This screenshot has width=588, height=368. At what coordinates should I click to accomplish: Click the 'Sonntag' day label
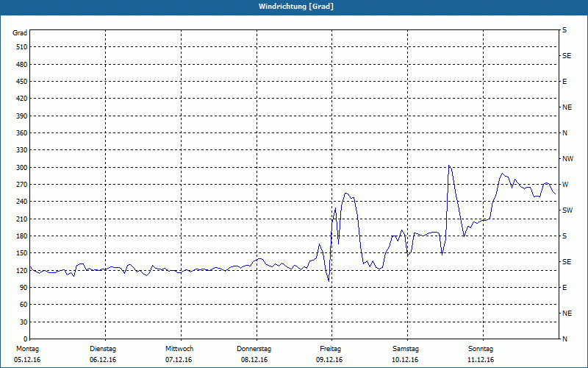pos(481,349)
